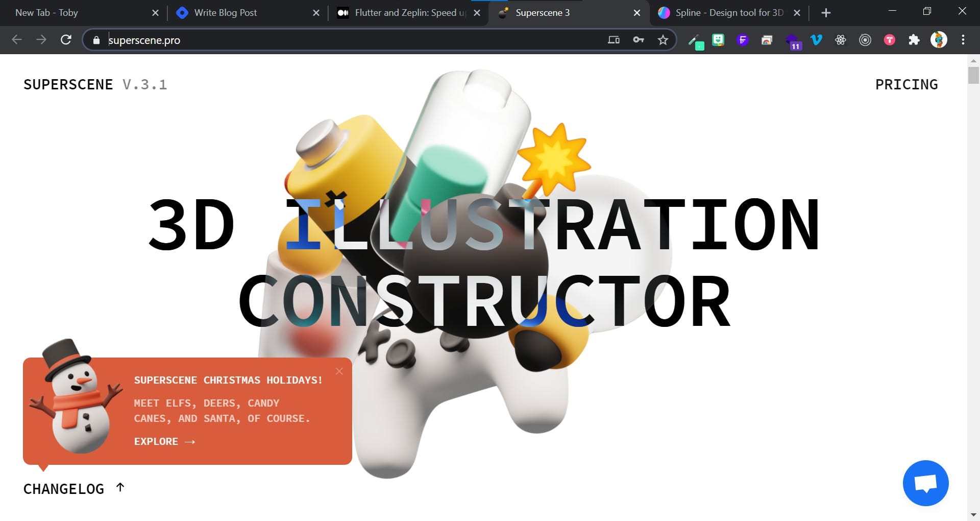Open the blue chat support bubble
This screenshot has height=521, width=980.
tap(925, 483)
